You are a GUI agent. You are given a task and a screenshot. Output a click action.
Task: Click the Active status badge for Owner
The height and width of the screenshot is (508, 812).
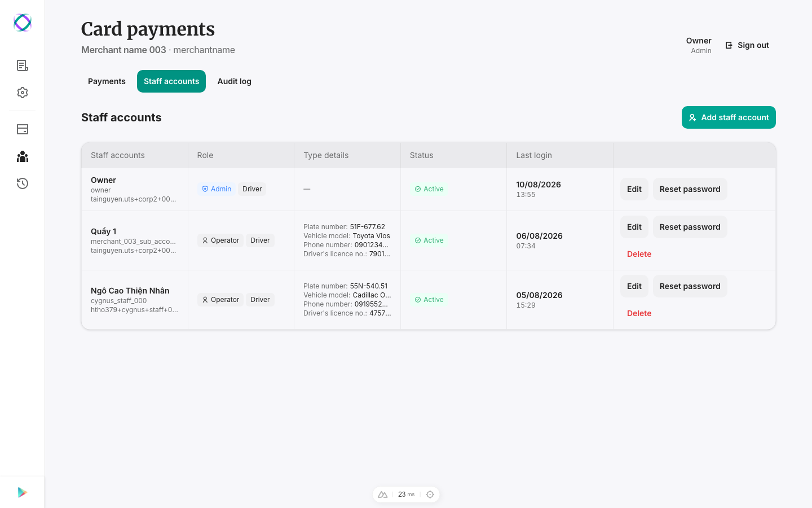[x=429, y=189]
